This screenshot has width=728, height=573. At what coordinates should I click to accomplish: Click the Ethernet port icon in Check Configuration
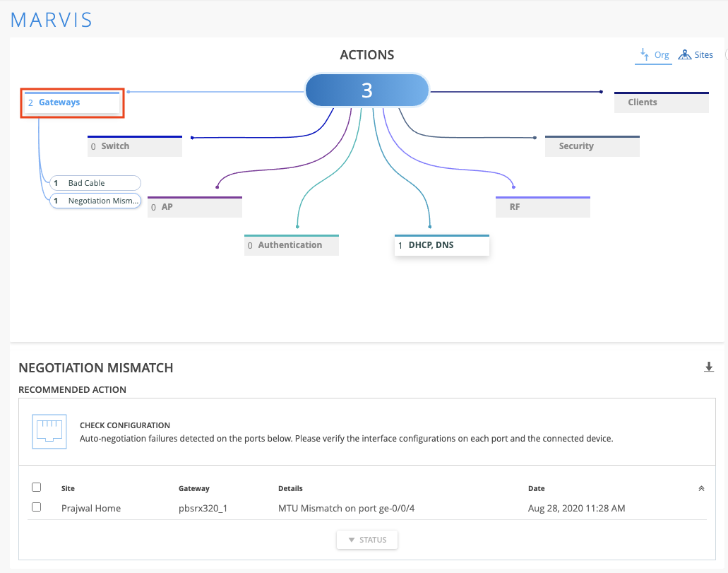click(x=49, y=432)
